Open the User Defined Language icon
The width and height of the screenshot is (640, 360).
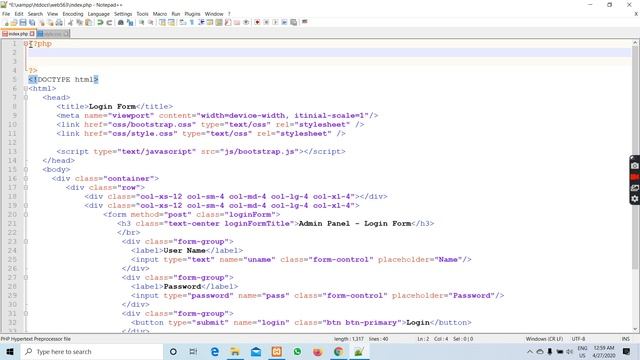click(x=209, y=22)
